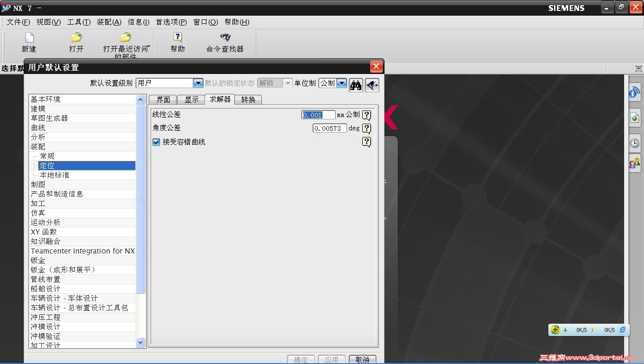
Task: Switch to the 界面 tab
Action: [x=163, y=100]
